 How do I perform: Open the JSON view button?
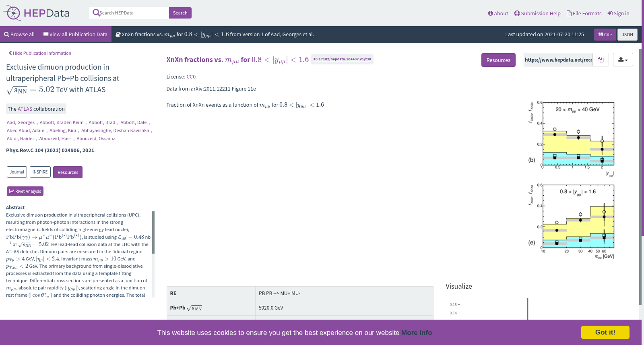tap(627, 35)
